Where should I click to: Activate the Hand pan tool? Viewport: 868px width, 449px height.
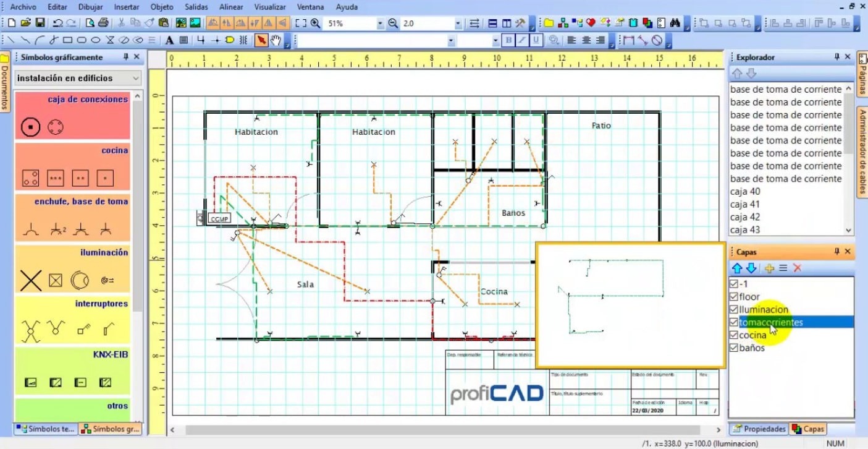[x=276, y=40]
